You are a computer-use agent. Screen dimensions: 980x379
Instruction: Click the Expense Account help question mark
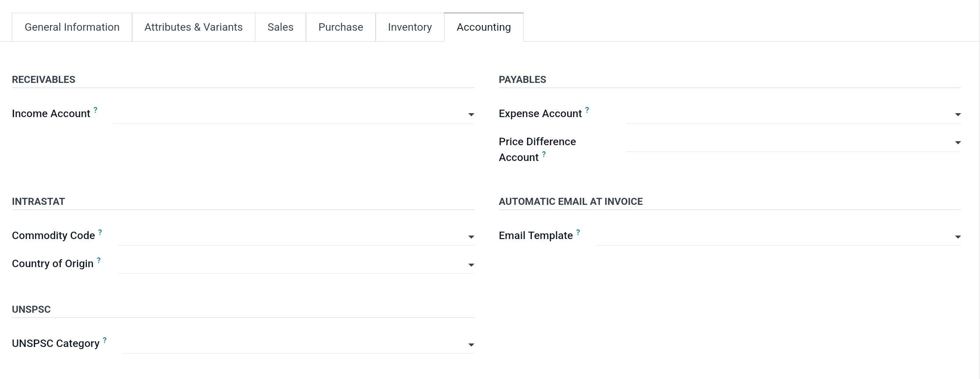(x=587, y=110)
